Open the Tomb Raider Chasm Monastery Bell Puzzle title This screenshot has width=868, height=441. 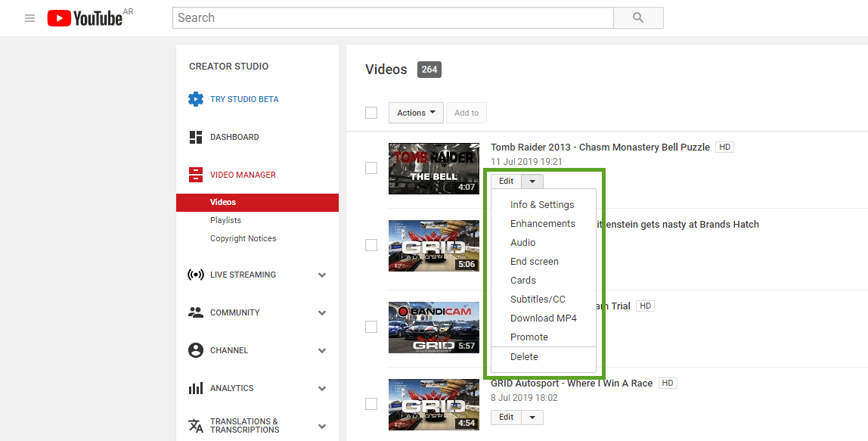pos(600,147)
